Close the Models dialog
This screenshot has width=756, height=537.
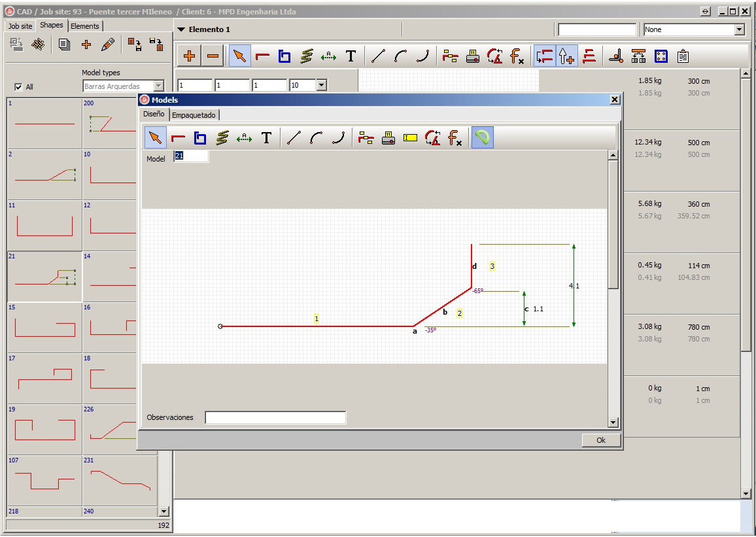click(x=615, y=99)
